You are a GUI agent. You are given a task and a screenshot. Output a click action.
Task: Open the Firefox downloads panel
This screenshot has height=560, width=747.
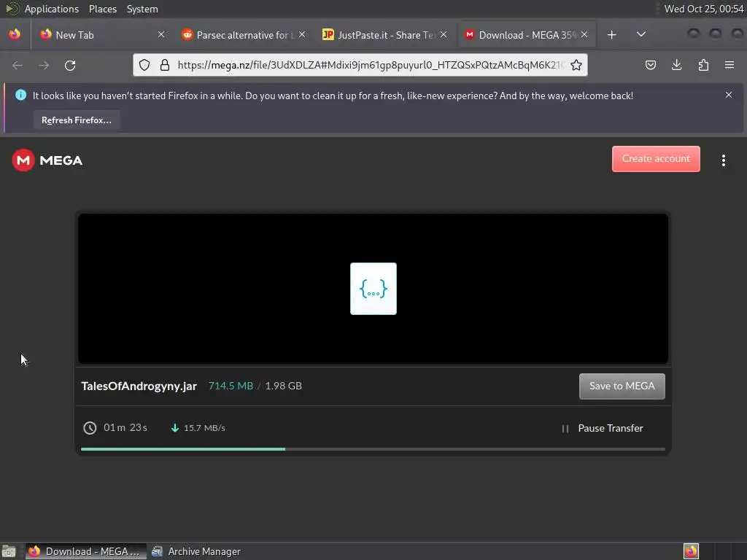(676, 65)
